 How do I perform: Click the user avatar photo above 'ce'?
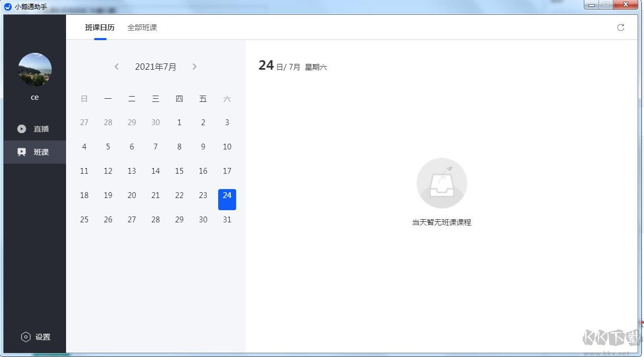(35, 69)
